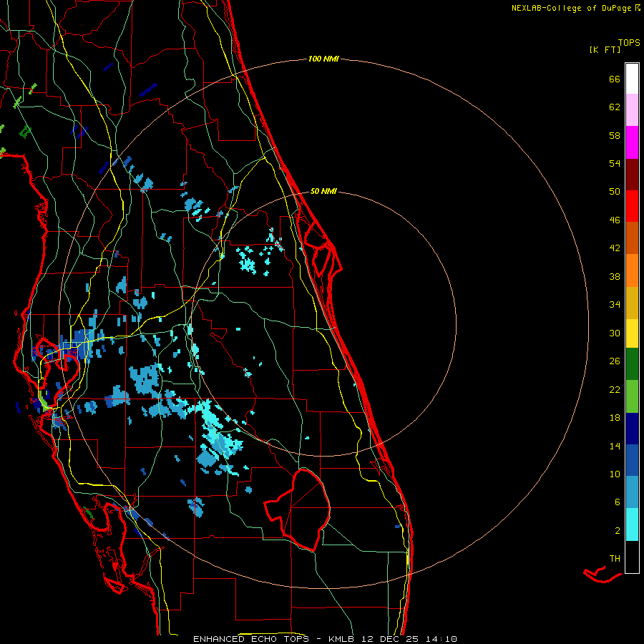Click the '100 NMI' range ring label

(323, 59)
